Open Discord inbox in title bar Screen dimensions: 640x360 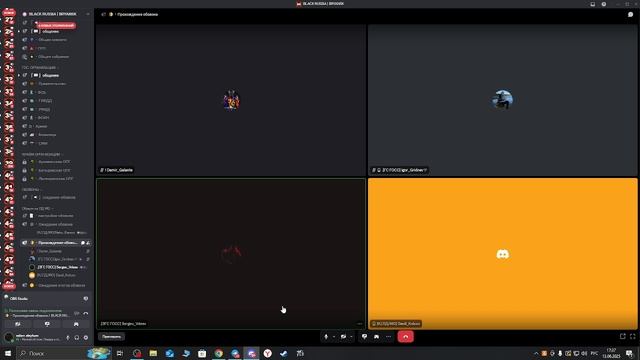click(593, 4)
